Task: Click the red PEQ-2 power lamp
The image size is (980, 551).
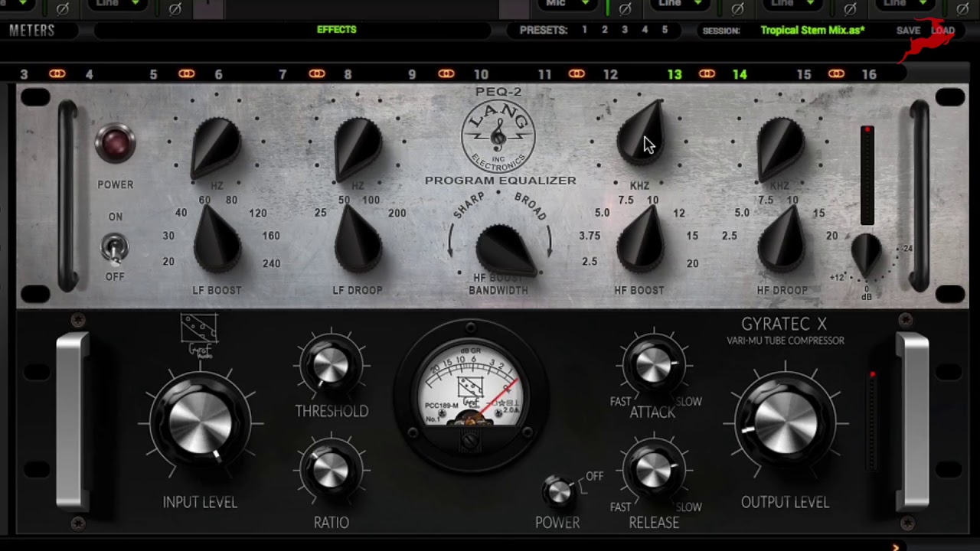Action: click(x=115, y=144)
